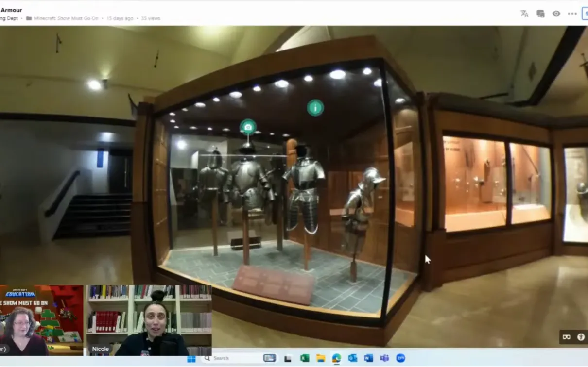
Task: Open Microsoft Teams from the taskbar
Action: coord(384,358)
